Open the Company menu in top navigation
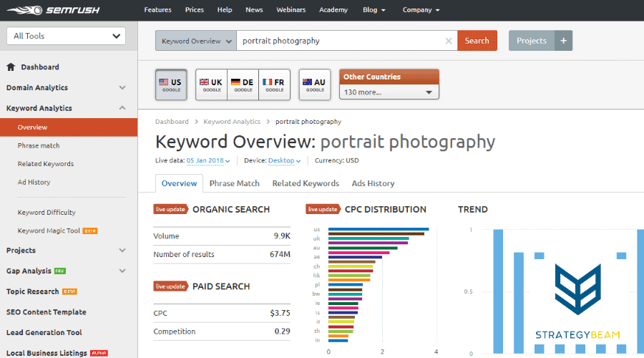 (421, 10)
